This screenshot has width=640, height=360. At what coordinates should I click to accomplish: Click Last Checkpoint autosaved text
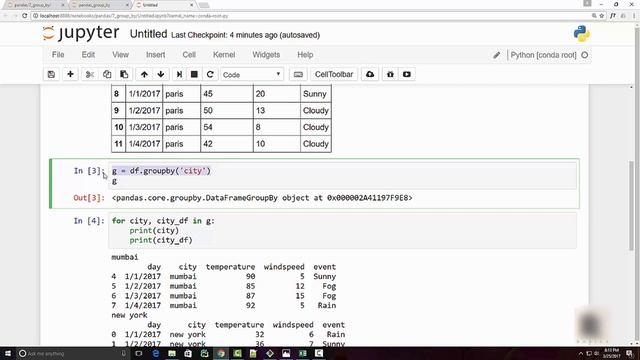pyautogui.click(x=245, y=35)
